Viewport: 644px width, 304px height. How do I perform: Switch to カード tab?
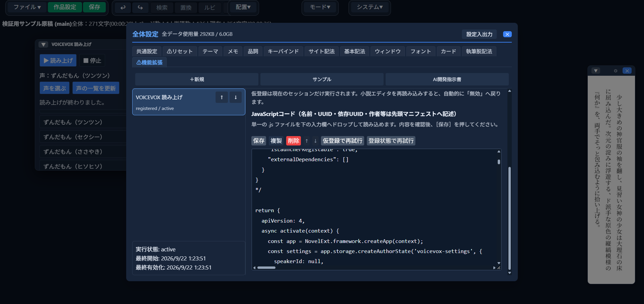pyautogui.click(x=449, y=51)
